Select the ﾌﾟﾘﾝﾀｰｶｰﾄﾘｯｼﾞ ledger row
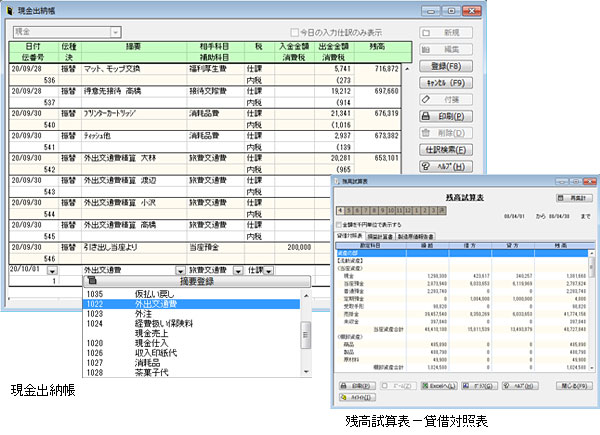The height and width of the screenshot is (435, 600). (x=205, y=119)
